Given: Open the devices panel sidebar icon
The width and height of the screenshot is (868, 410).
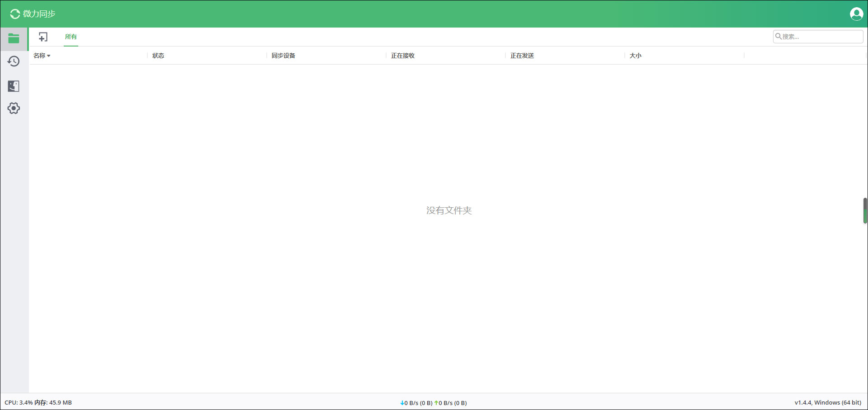Looking at the screenshot, I should [14, 86].
